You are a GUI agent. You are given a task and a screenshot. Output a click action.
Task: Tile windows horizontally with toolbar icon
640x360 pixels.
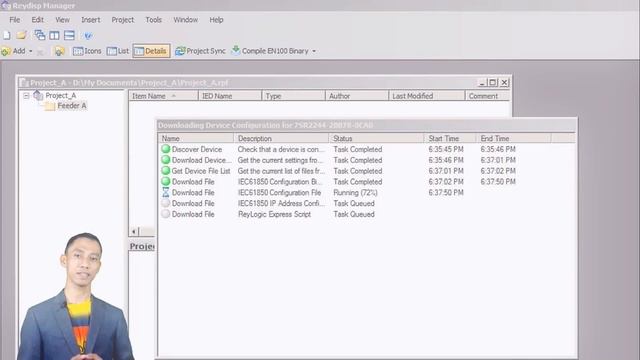click(69, 36)
